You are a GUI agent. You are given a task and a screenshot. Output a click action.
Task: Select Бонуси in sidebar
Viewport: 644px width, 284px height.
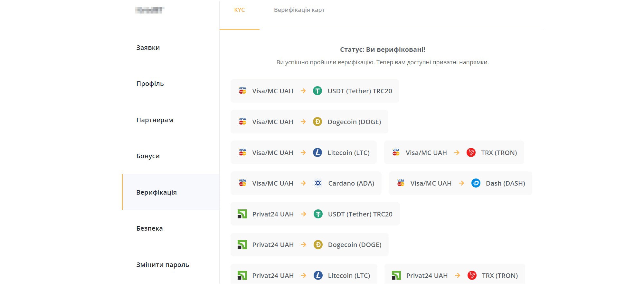148,156
